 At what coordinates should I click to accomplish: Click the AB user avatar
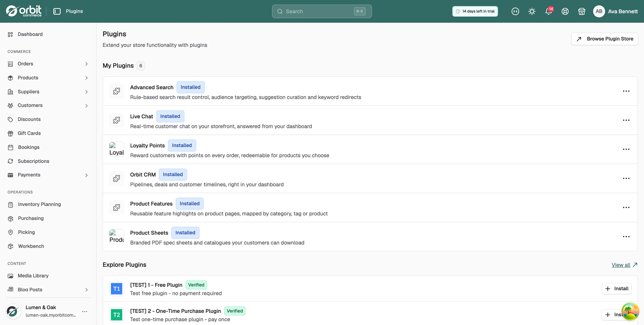tap(599, 11)
